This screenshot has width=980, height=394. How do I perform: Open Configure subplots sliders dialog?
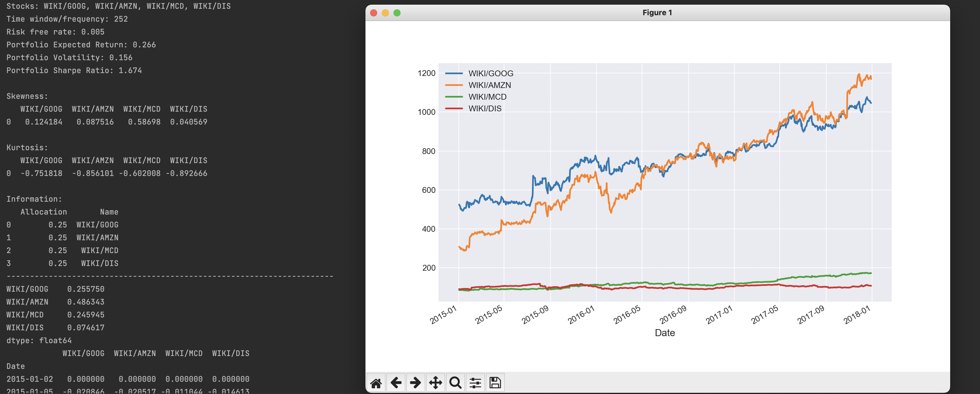pyautogui.click(x=475, y=383)
